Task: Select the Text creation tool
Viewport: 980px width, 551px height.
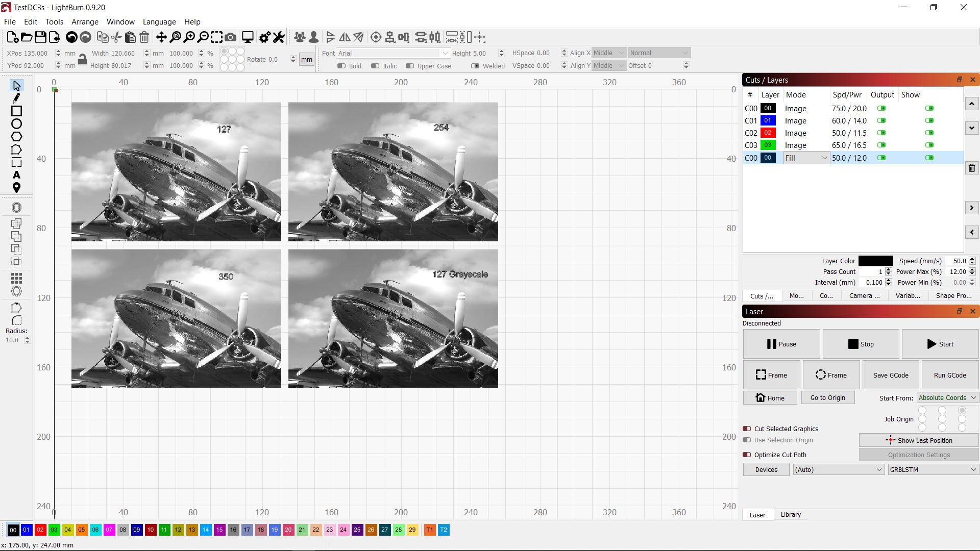Action: tap(16, 175)
